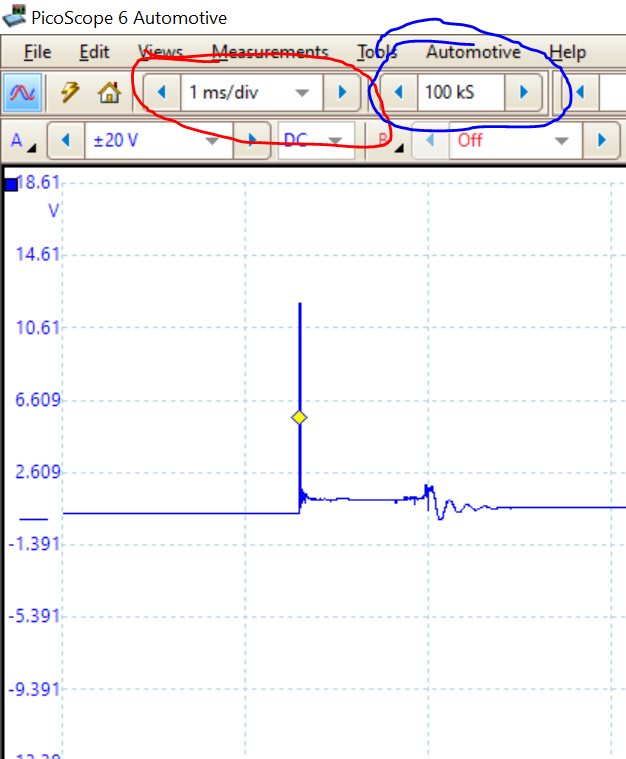Screen dimensions: 626x759
Task: Open the Edit menu
Action: [x=94, y=52]
